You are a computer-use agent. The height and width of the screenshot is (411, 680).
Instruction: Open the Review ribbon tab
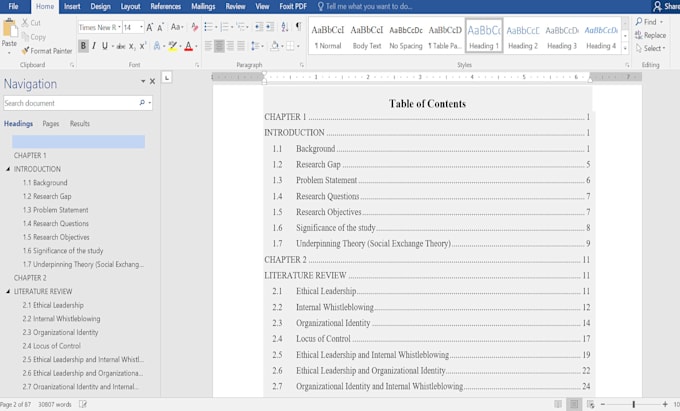[x=235, y=7]
